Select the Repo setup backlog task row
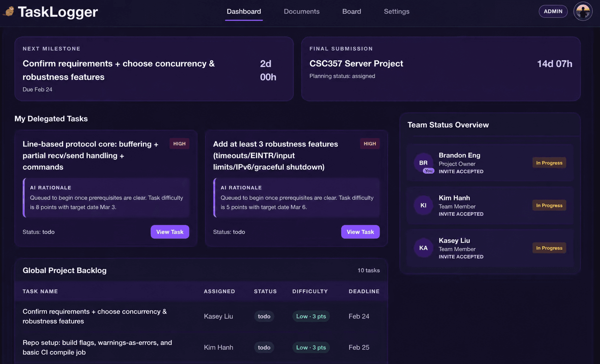 [x=201, y=347]
